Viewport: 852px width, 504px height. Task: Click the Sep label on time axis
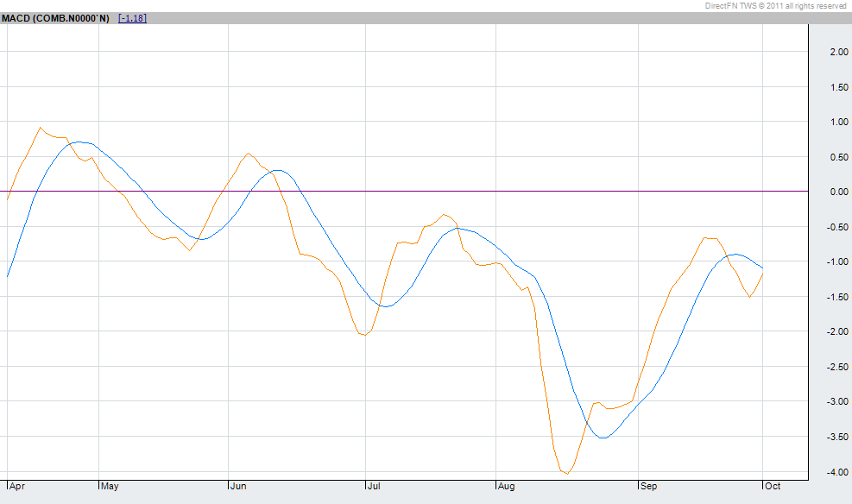point(648,486)
